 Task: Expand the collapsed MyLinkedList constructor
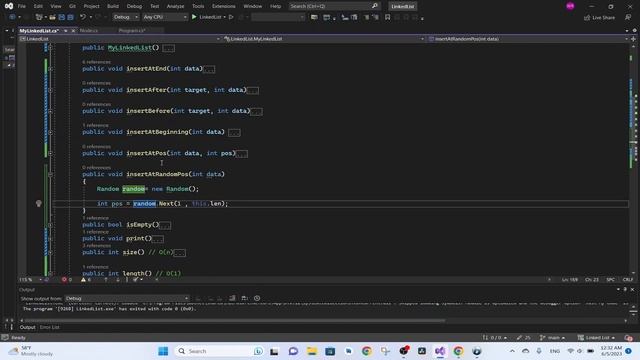(x=51, y=48)
